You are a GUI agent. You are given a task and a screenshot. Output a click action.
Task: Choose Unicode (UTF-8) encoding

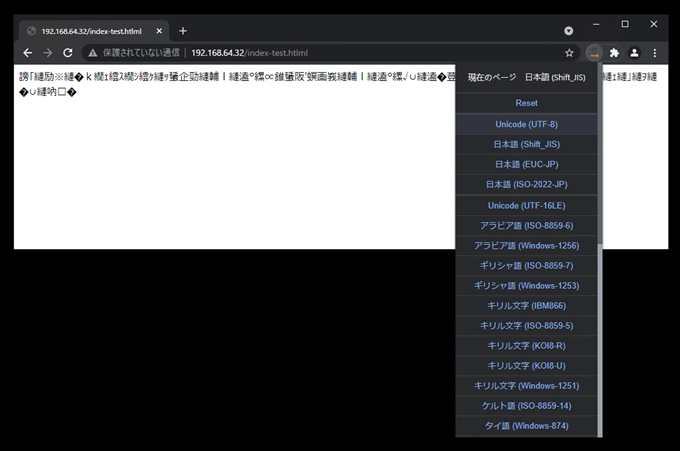tap(526, 124)
